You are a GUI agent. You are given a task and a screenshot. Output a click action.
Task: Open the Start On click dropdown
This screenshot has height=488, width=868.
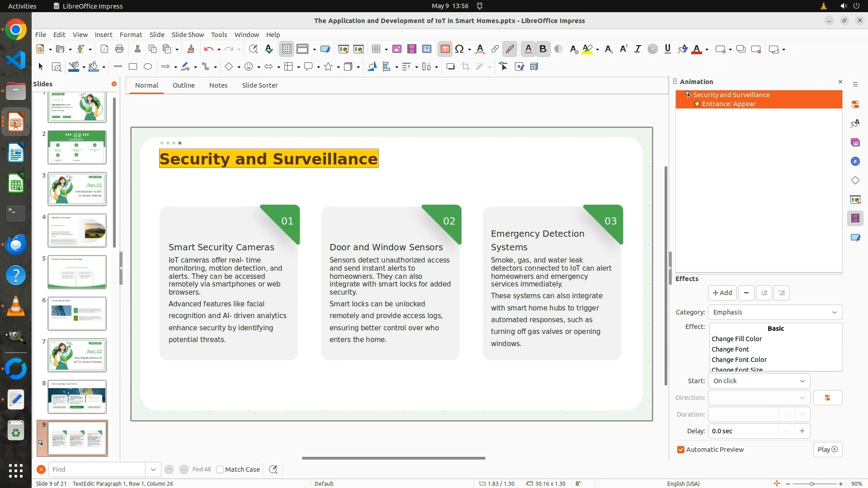[759, 381]
